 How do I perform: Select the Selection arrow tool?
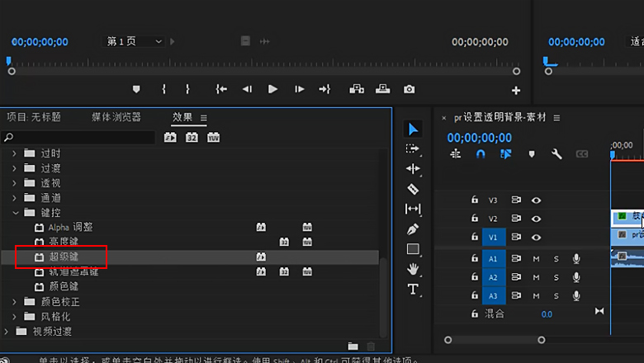pyautogui.click(x=413, y=130)
